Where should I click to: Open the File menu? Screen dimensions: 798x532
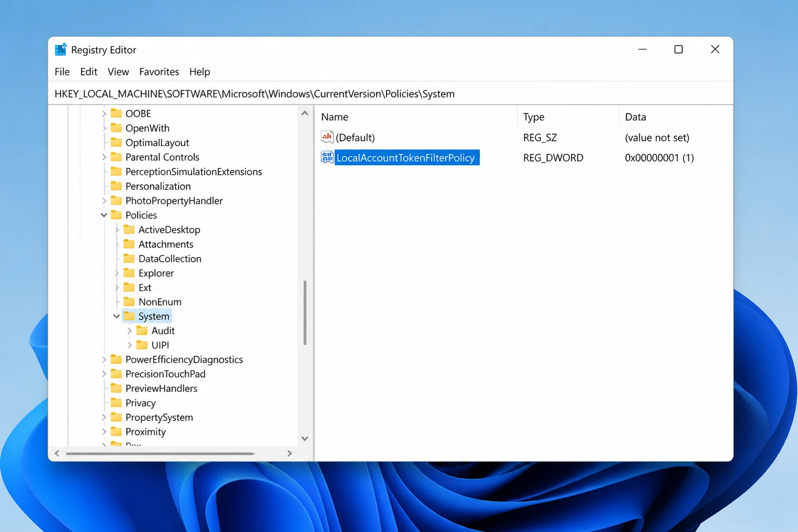coord(62,72)
